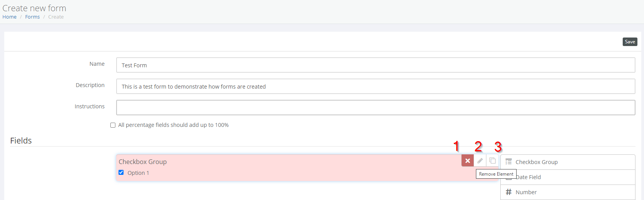Click the Fields section heading
This screenshot has height=200, width=644.
pos(21,140)
